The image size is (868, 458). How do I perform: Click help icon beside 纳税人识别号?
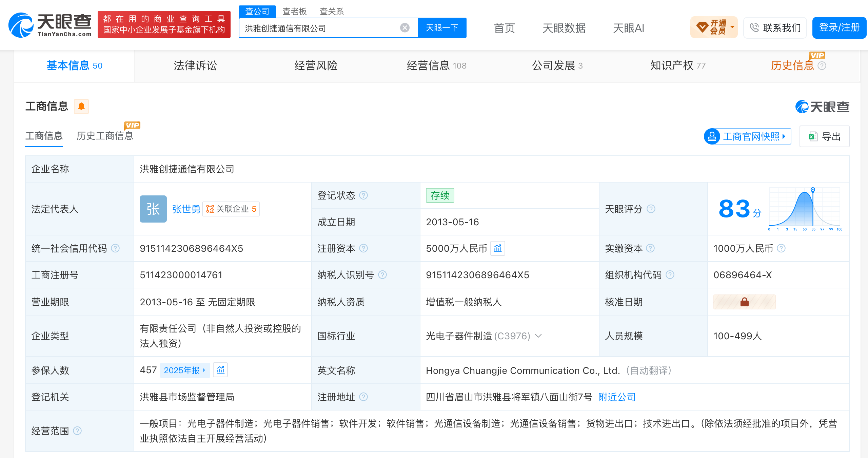tap(382, 275)
